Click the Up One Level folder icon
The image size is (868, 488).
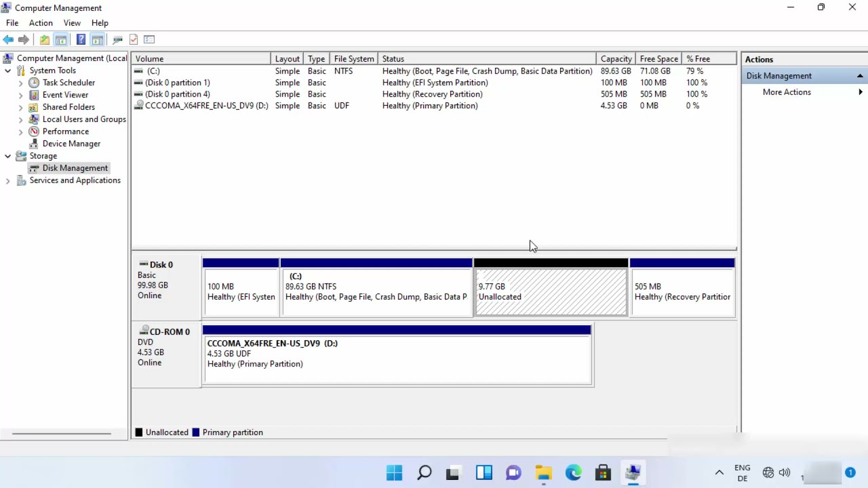click(45, 40)
